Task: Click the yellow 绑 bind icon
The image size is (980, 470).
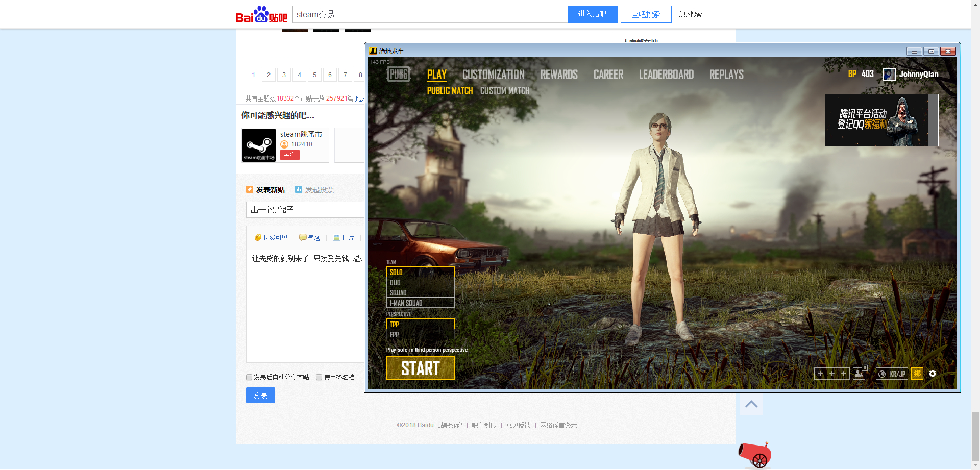Action: [x=917, y=374]
